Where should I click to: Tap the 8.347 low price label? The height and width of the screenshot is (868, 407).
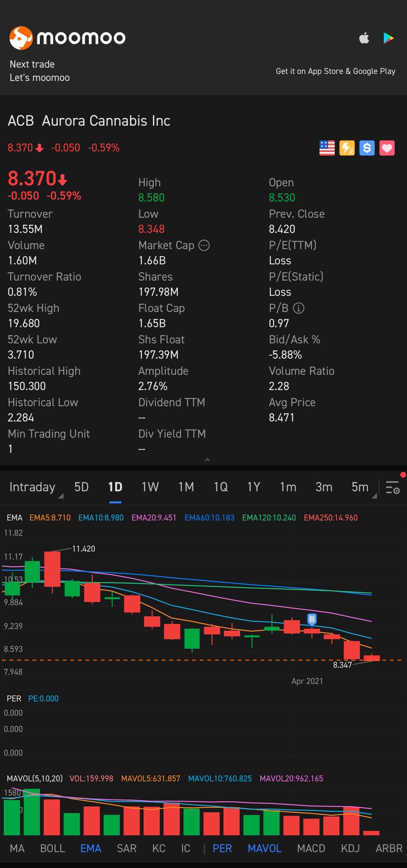tap(342, 665)
